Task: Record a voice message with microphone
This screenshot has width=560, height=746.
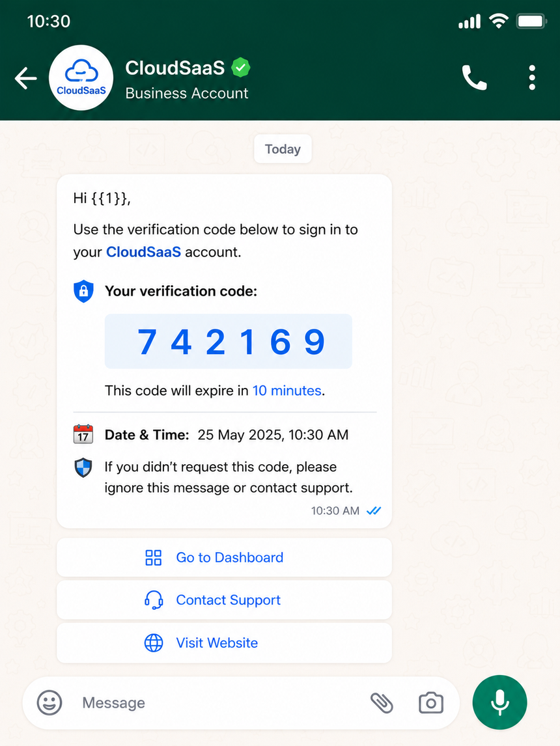Action: pos(499,702)
